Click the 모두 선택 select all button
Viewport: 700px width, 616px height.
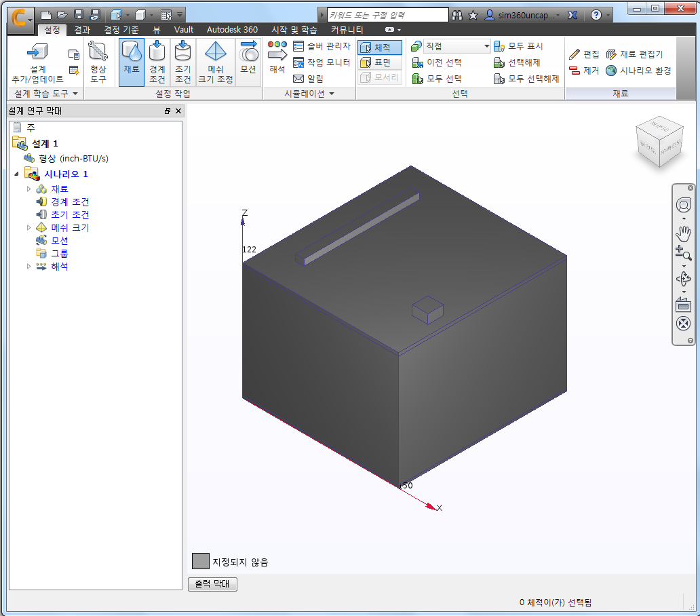(x=437, y=79)
